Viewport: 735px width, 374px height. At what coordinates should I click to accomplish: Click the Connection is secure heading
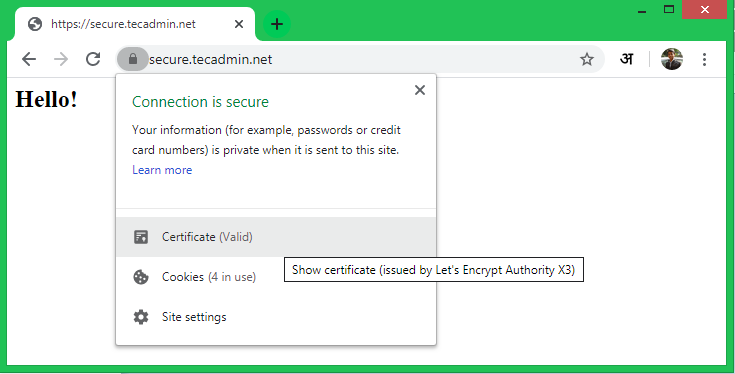[x=200, y=102]
